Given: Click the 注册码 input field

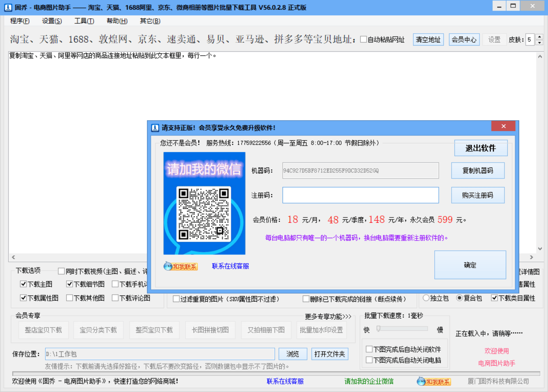Looking at the screenshot, I should (x=360, y=195).
